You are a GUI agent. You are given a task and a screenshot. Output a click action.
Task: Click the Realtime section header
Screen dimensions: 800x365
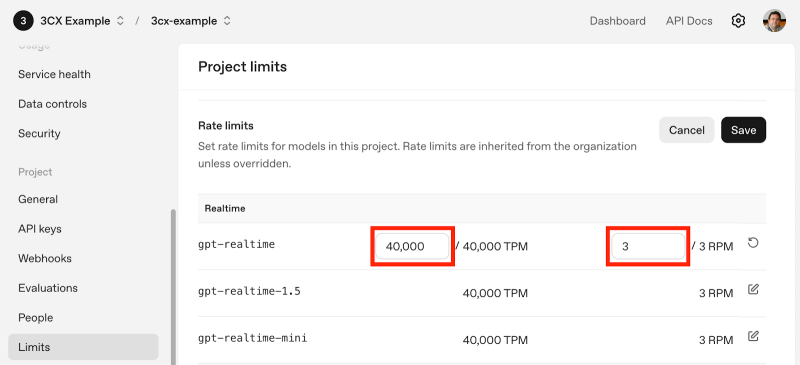(225, 208)
